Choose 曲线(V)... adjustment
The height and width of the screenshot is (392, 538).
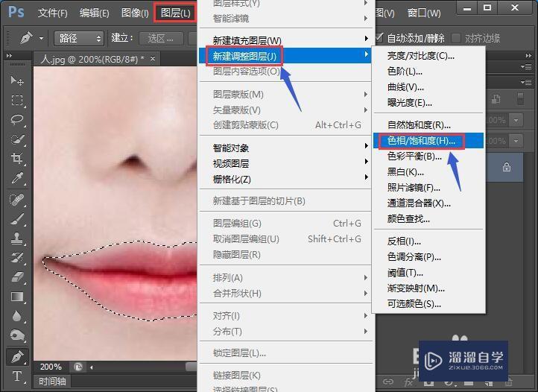tap(428, 87)
